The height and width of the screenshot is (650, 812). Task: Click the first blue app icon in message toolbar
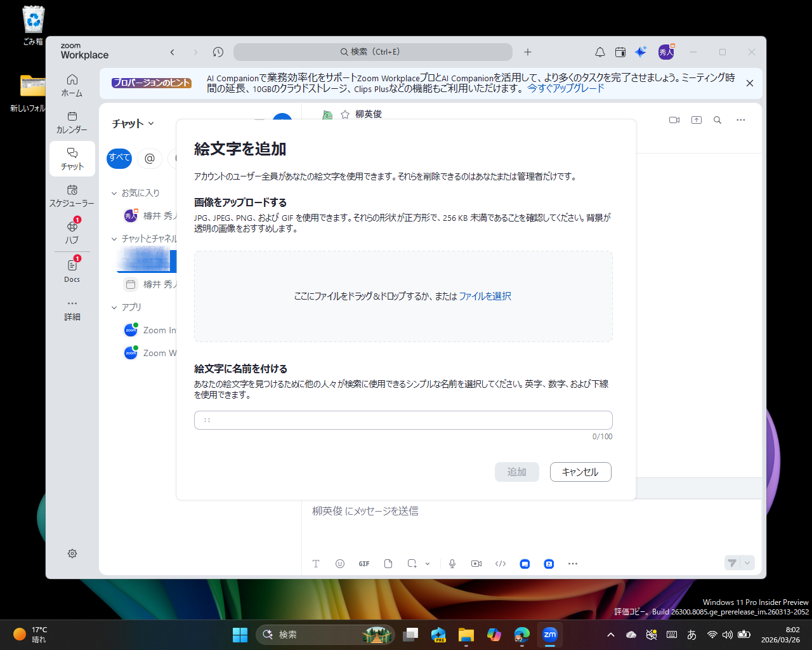(525, 564)
